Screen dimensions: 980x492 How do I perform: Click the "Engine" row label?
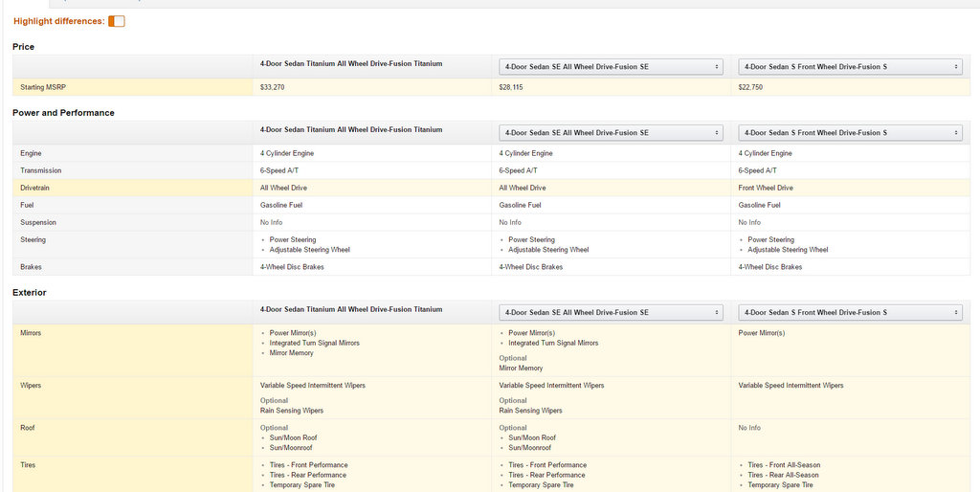tap(31, 153)
